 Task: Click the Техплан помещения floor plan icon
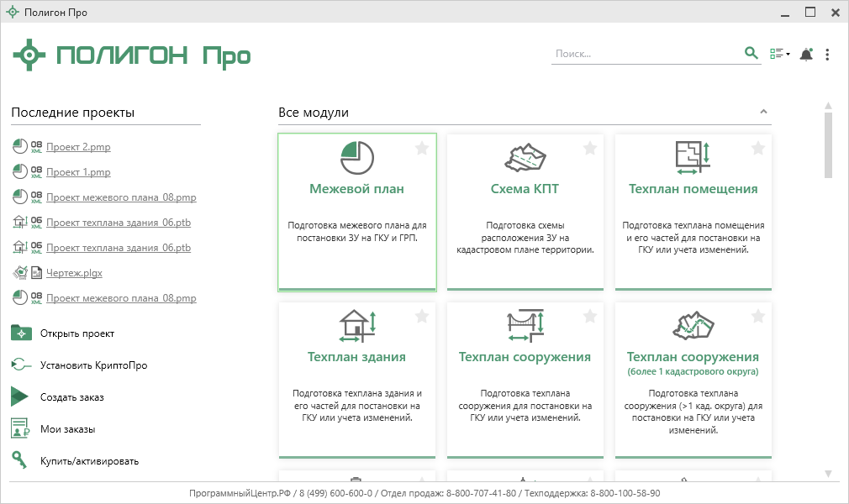point(693,156)
